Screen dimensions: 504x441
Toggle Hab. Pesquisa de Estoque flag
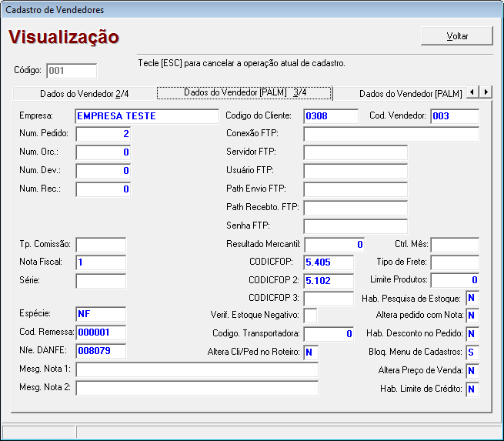click(x=472, y=298)
